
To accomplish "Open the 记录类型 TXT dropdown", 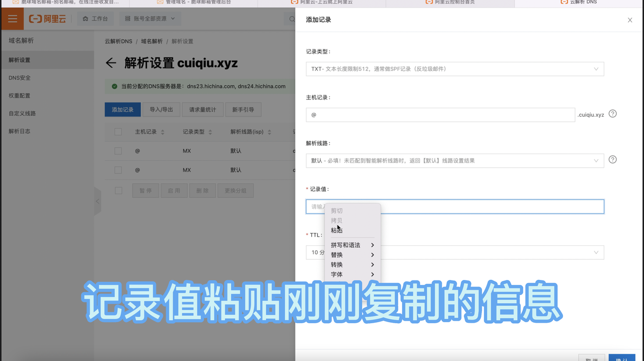I will point(455,69).
